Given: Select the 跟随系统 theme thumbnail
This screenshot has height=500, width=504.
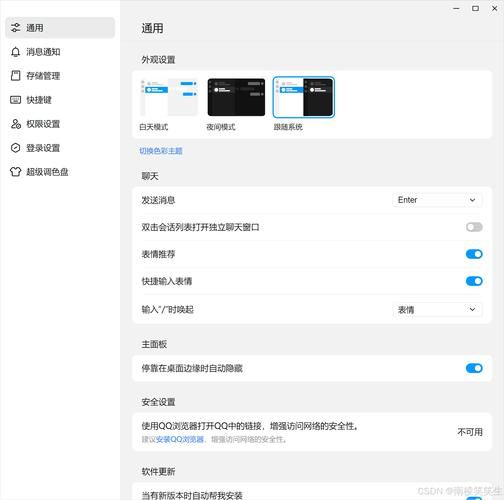Looking at the screenshot, I should click(x=304, y=97).
